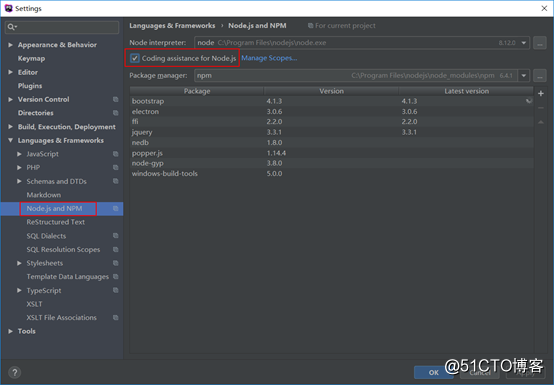Viewport: 554px width, 385px height.
Task: Click project-level icon next to Schemas and DTDs
Action: pos(116,181)
